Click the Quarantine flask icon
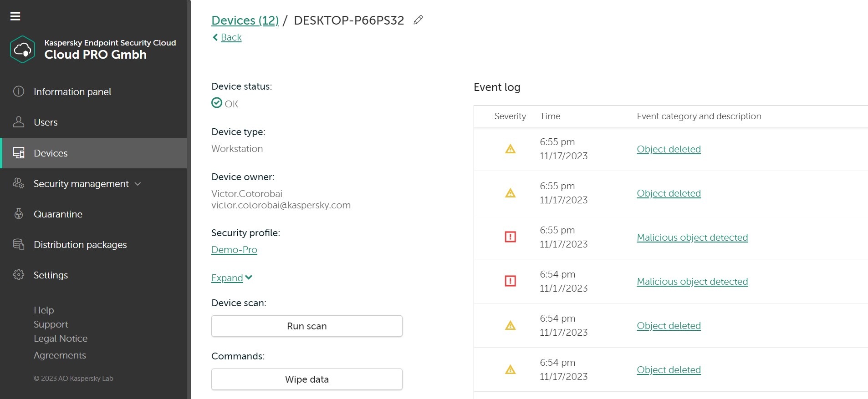868x399 pixels. point(19,214)
